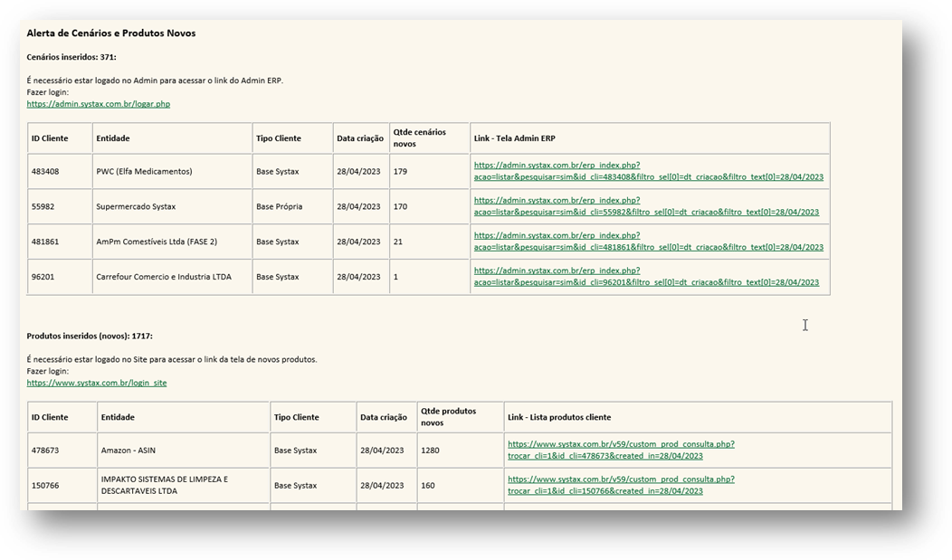Image resolution: width=952 pixels, height=560 pixels.
Task: Click entity 'Amazon - ASIN'
Action: 129,451
